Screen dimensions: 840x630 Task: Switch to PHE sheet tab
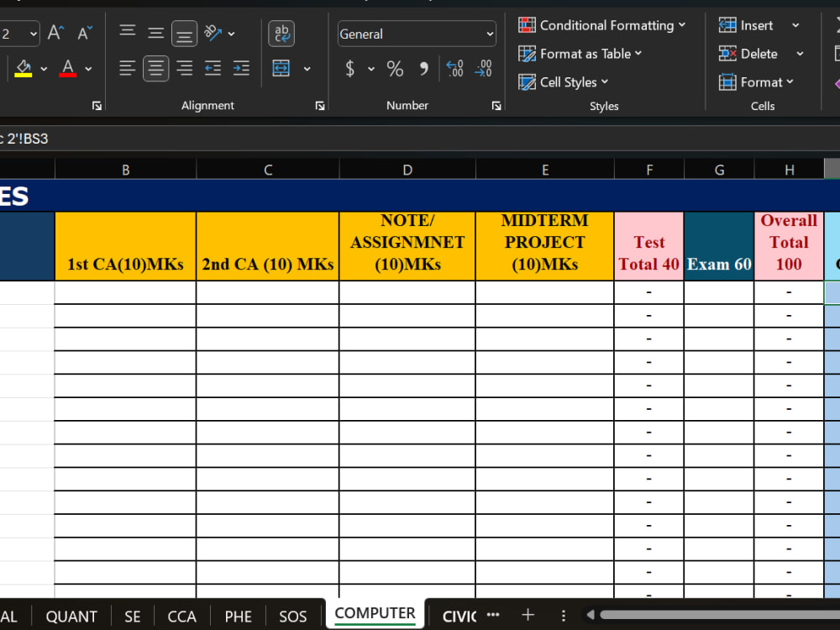pos(239,617)
